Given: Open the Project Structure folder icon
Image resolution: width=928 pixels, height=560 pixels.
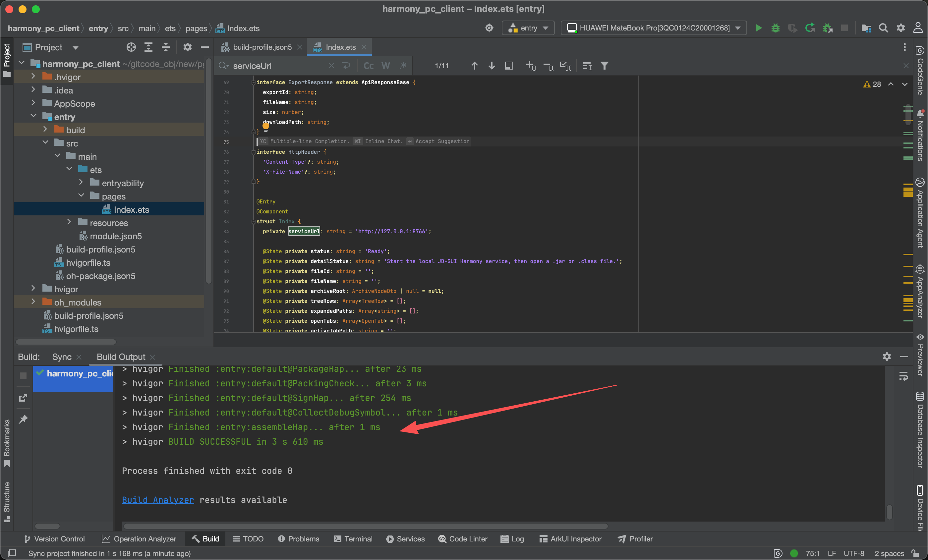Looking at the screenshot, I should pos(866,28).
